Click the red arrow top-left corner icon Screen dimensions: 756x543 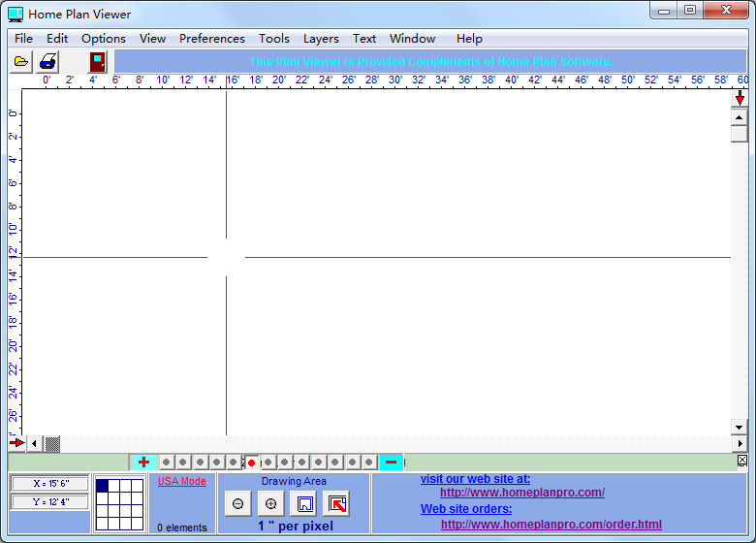337,504
